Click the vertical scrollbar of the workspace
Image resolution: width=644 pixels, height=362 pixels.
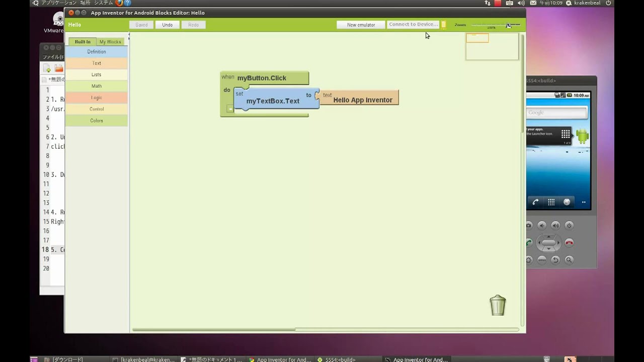[522, 83]
